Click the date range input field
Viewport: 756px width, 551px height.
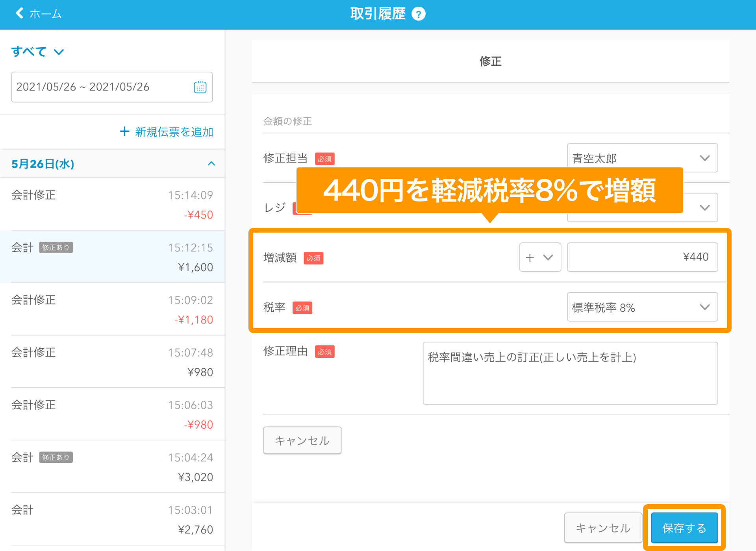[x=112, y=87]
